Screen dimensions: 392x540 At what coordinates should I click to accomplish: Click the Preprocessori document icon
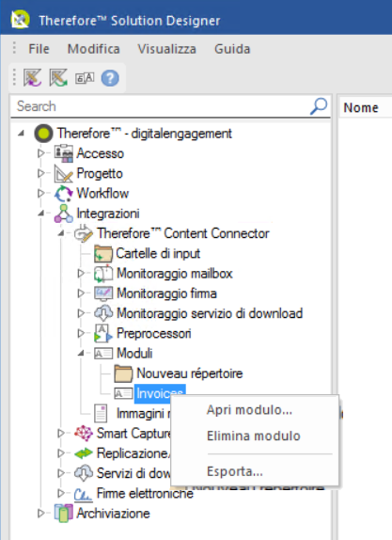(103, 333)
